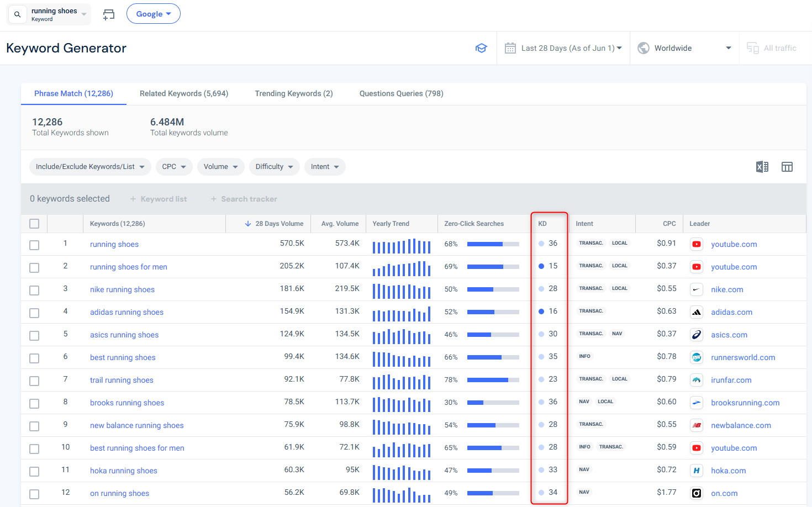
Task: Click the zero-click bar for brooks running shoes
Action: pos(493,403)
